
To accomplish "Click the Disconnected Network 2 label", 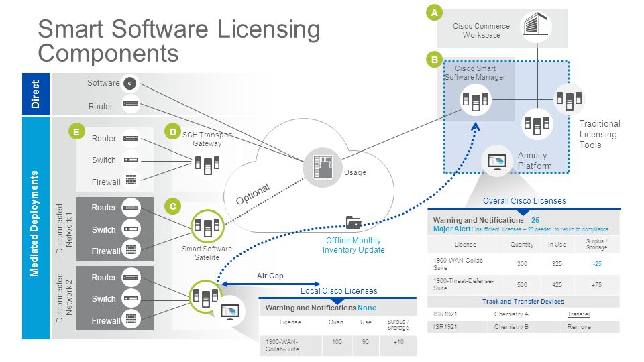I will [64, 298].
